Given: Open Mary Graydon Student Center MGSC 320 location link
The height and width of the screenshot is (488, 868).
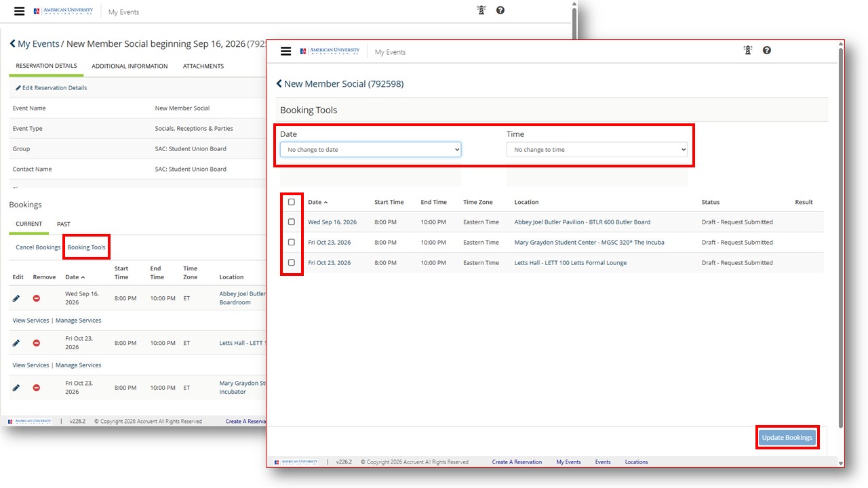Looking at the screenshot, I should click(x=589, y=243).
